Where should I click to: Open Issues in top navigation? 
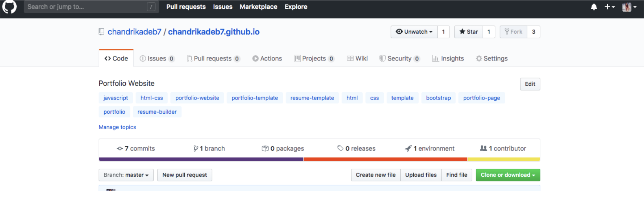[223, 7]
